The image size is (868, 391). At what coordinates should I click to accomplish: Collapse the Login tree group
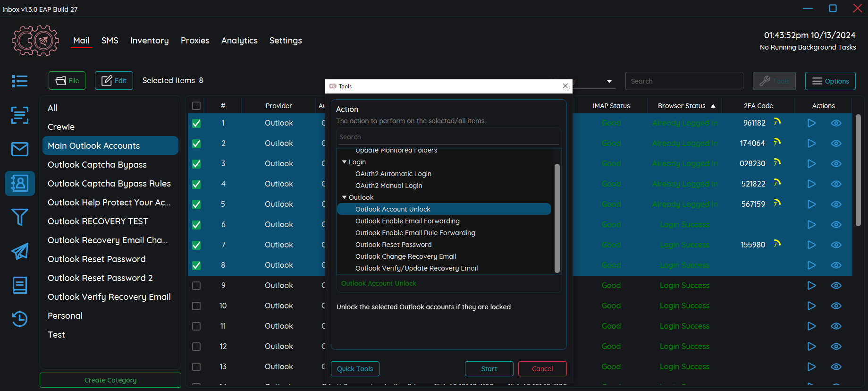(x=344, y=162)
